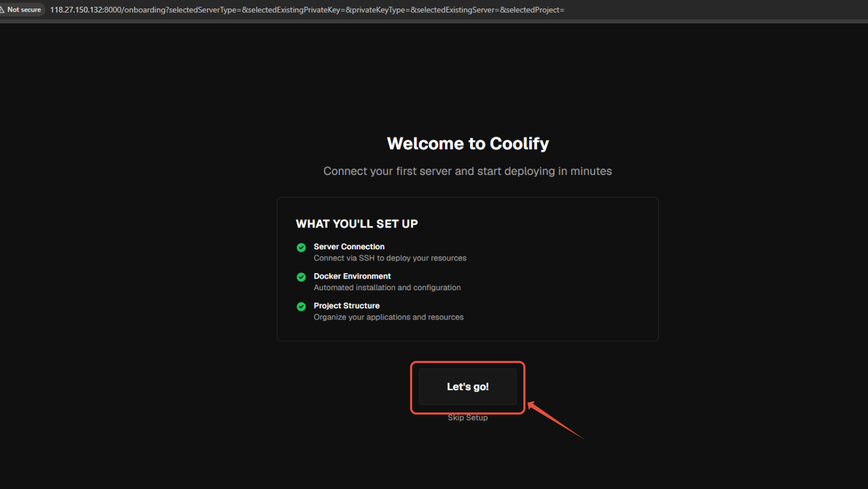Click the Docker Environment green checkmark icon
The image size is (868, 489).
(301, 277)
